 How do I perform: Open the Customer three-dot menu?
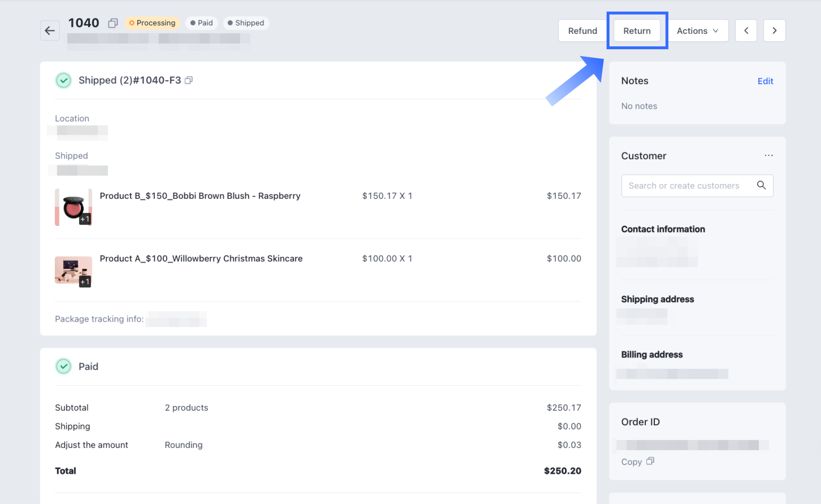769,156
